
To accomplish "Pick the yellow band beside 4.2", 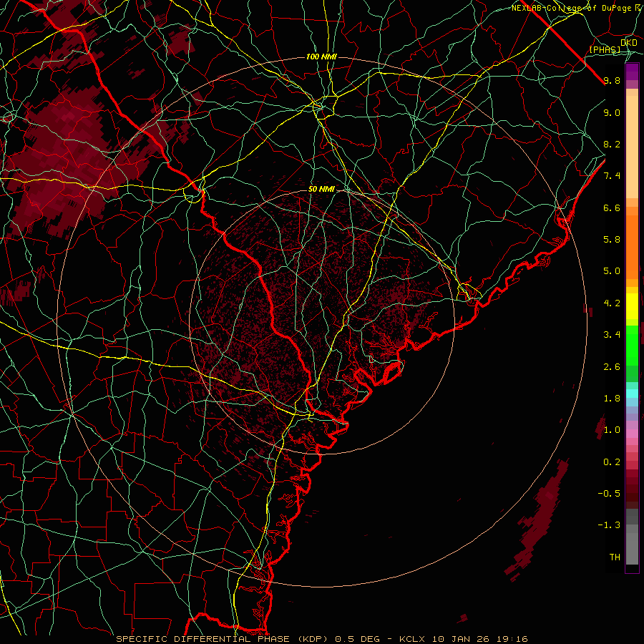I will pyautogui.click(x=632, y=306).
